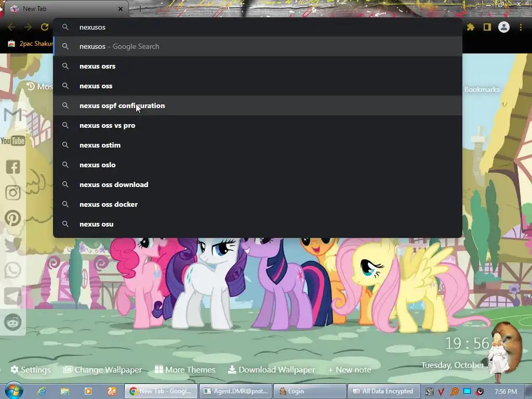
Task: Go back with the browser back arrow
Action: tap(11, 27)
